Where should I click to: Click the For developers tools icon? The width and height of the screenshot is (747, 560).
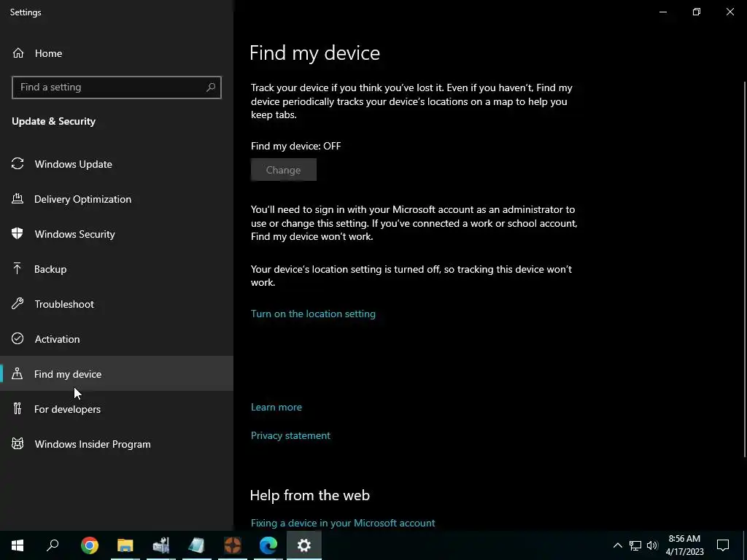18,408
